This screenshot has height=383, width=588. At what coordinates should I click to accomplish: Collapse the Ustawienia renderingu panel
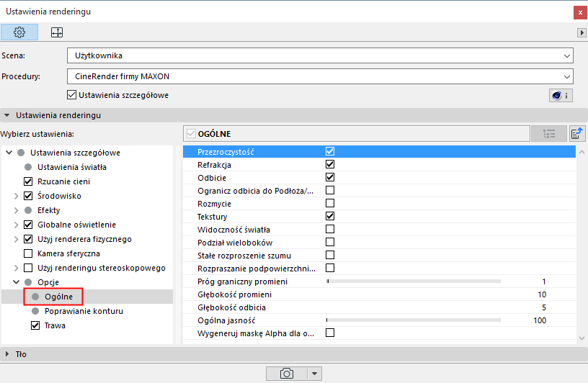[x=7, y=115]
